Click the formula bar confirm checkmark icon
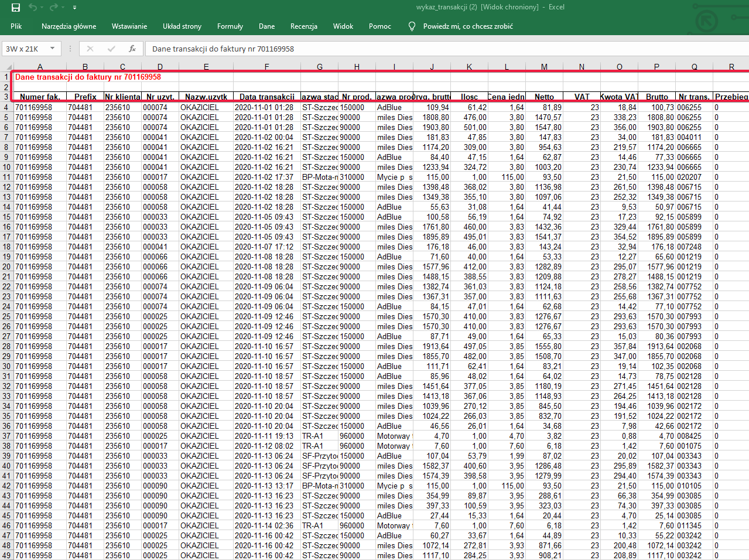This screenshot has height=560, width=749. tap(111, 49)
